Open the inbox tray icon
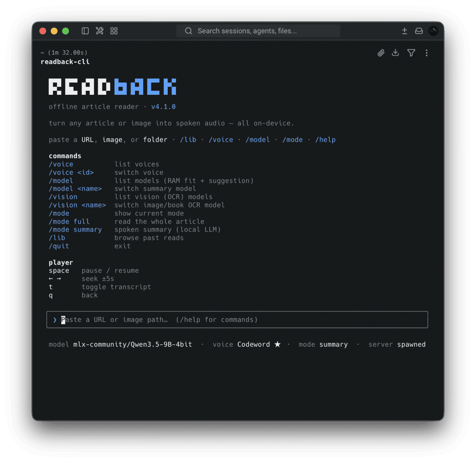 (419, 31)
